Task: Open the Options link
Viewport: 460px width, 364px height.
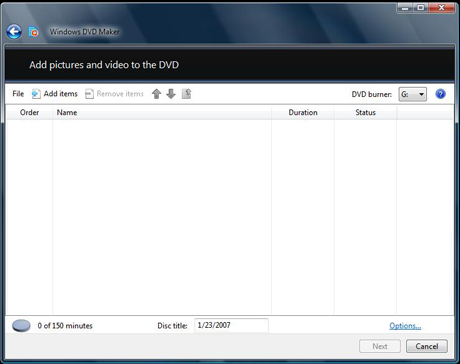Action: [405, 326]
